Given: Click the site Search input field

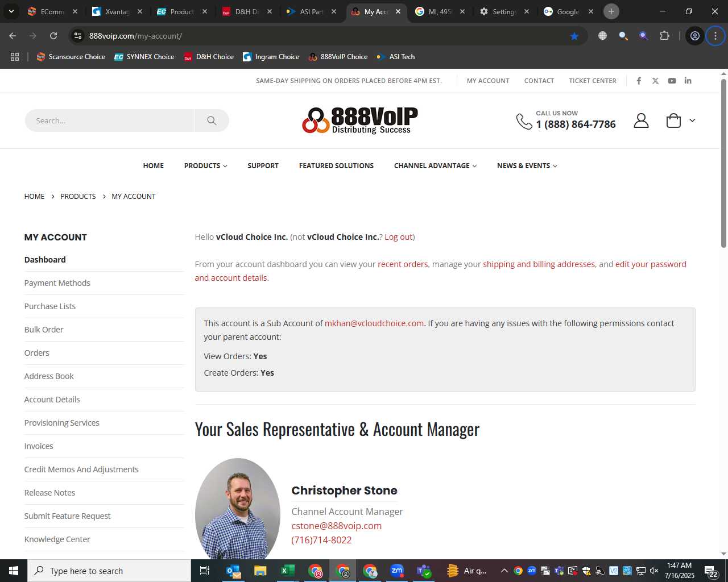Looking at the screenshot, I should point(109,120).
